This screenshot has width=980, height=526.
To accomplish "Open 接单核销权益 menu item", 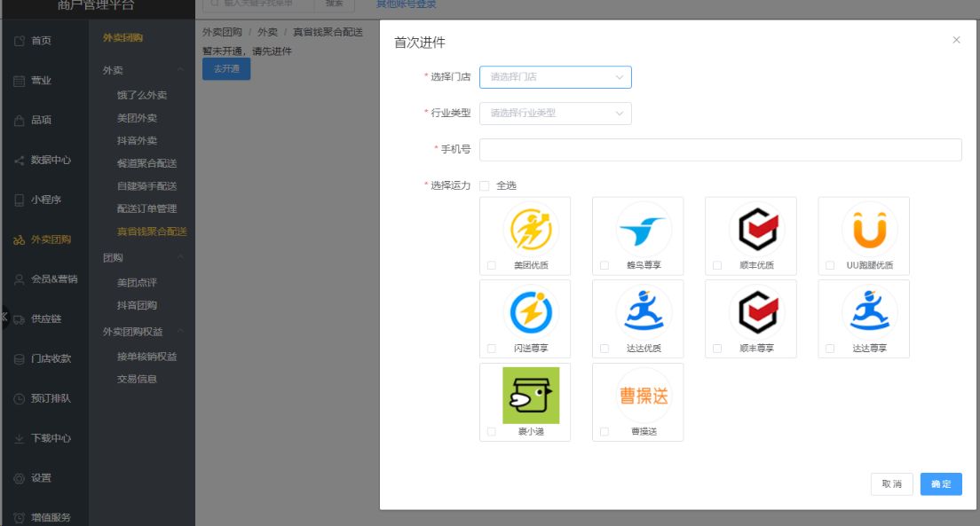I will coord(146,357).
